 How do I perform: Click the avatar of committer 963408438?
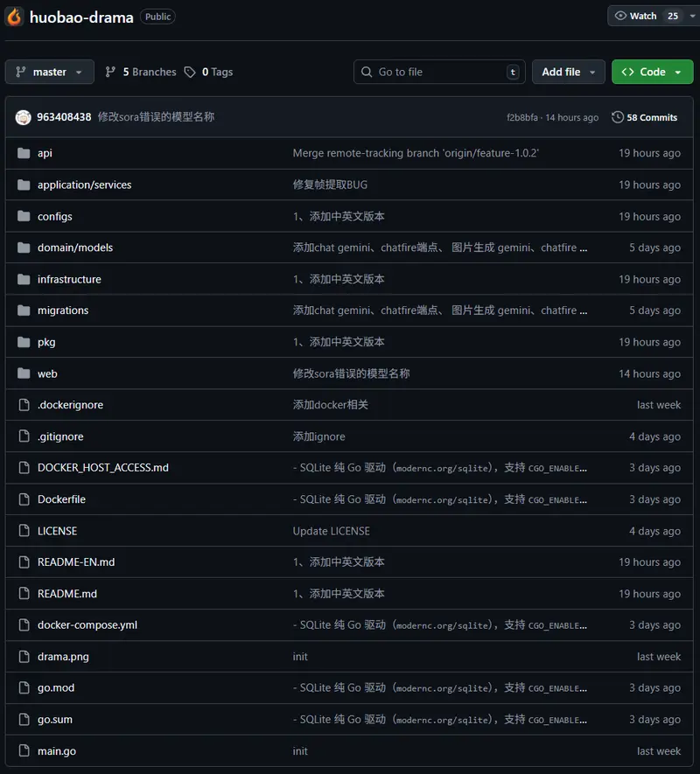[x=23, y=117]
